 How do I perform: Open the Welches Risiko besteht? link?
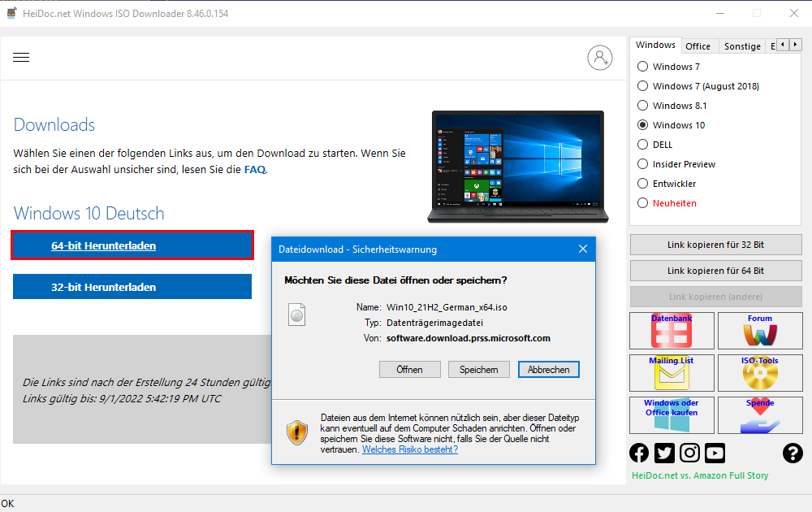[x=409, y=449]
